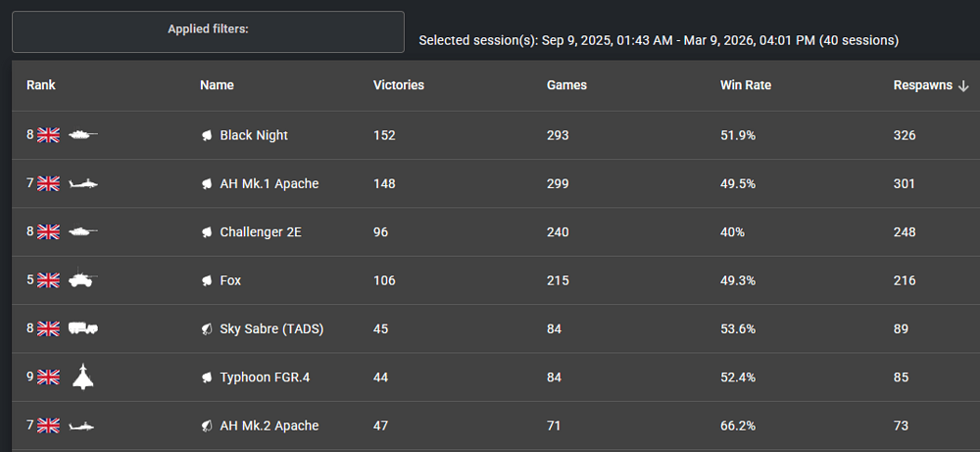Sort by the Rank column header
980x452 pixels.
tap(41, 85)
